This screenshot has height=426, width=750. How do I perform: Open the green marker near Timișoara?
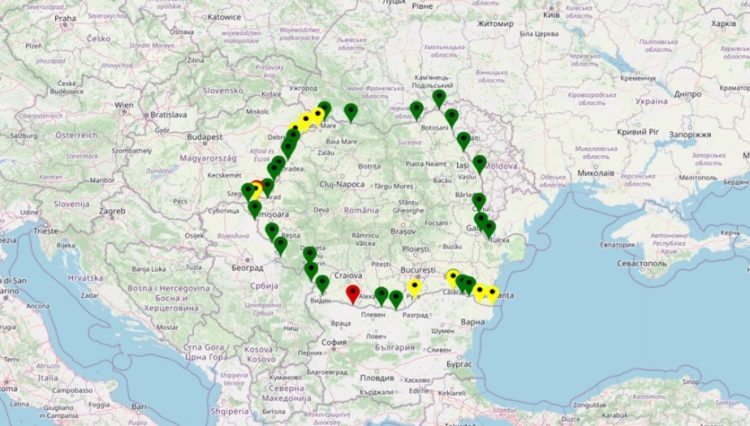coord(254,208)
